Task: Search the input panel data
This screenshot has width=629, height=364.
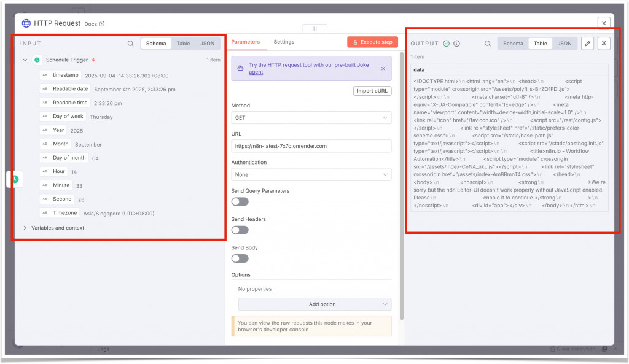Action: point(130,44)
